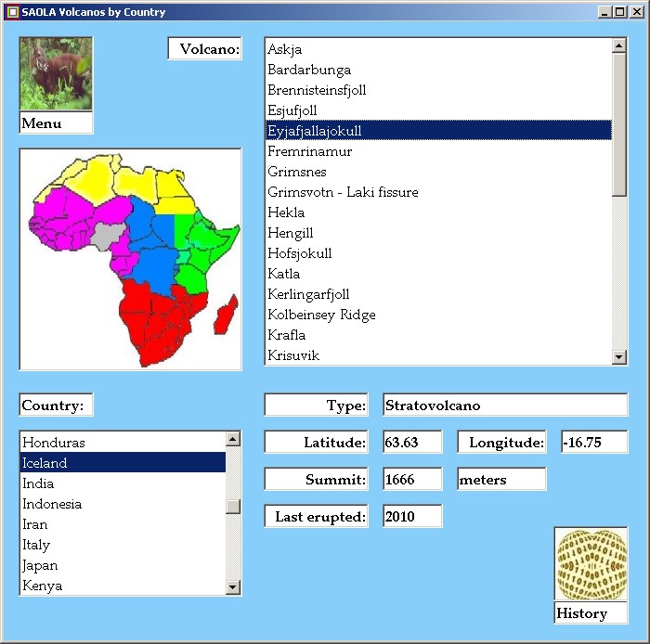Click the Last erupted field 2010
The width and height of the screenshot is (650, 644).
pos(412,517)
